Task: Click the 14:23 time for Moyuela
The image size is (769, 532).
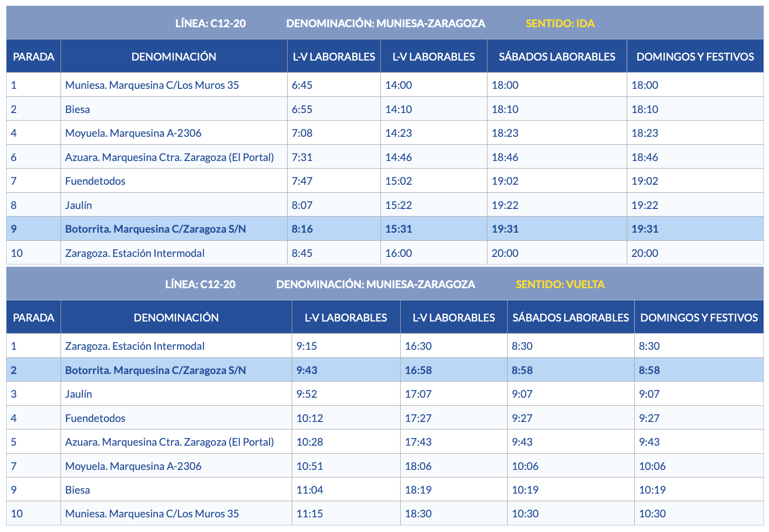Action: point(399,133)
